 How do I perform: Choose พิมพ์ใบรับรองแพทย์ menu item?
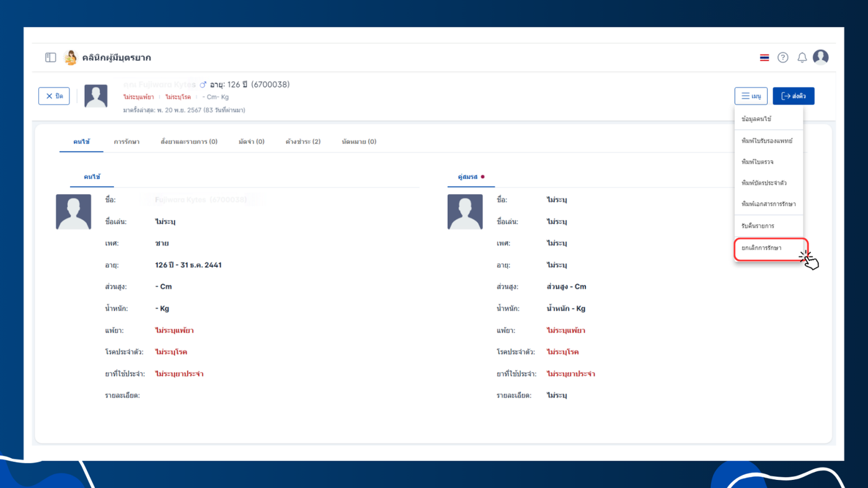pyautogui.click(x=769, y=141)
